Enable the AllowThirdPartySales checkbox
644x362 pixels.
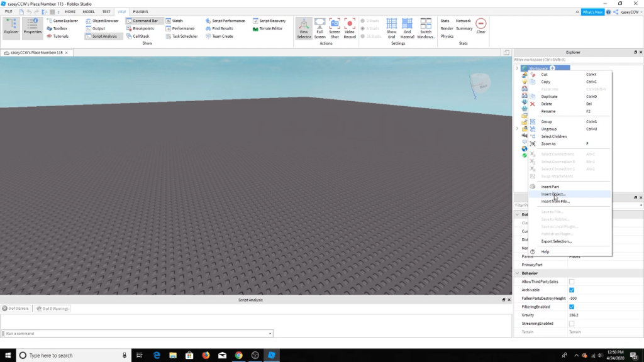(572, 282)
